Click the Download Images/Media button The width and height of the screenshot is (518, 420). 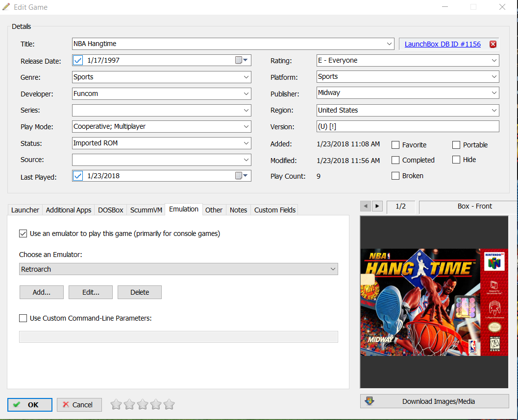pyautogui.click(x=434, y=401)
